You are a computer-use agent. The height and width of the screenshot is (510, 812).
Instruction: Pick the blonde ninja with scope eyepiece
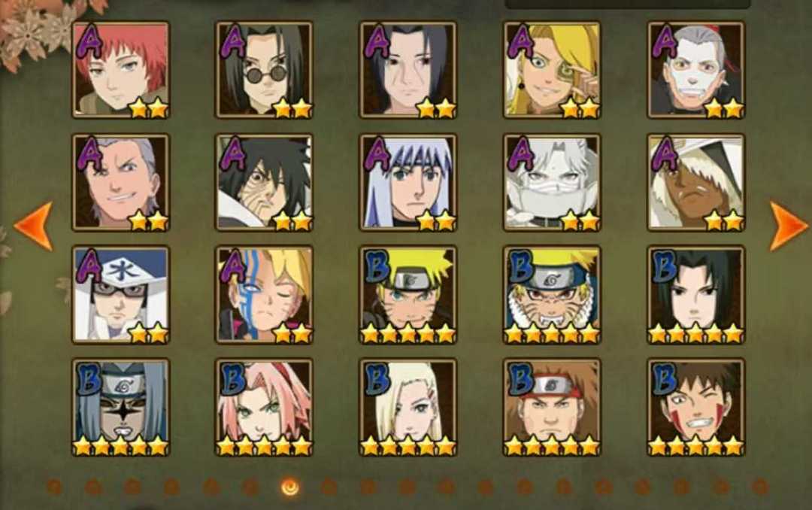coord(552,70)
